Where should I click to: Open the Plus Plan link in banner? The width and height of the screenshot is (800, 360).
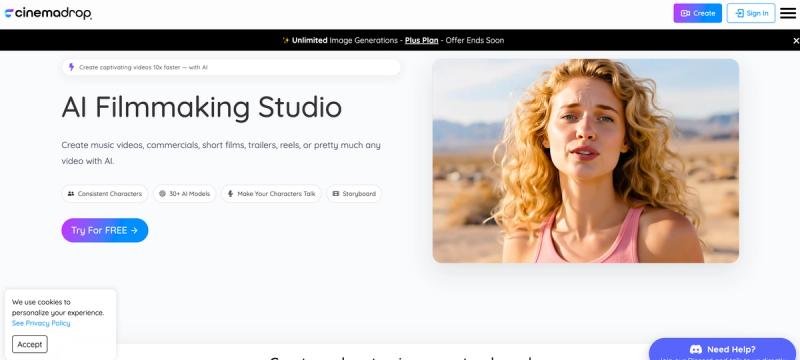click(421, 40)
